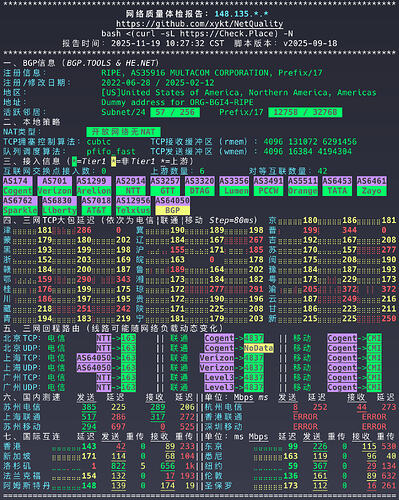Click the AS701 Verizon badge
Screen dimensions: 399x500
[54, 186]
